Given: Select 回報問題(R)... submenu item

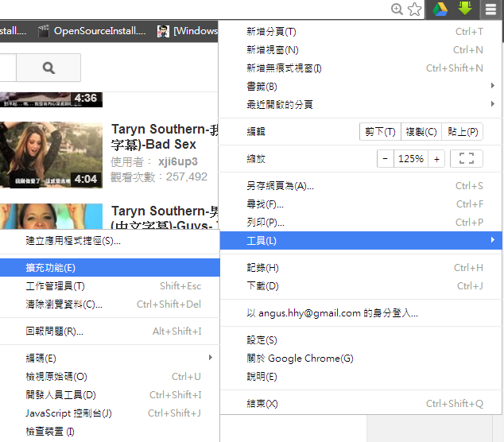Looking at the screenshot, I should point(110,331).
